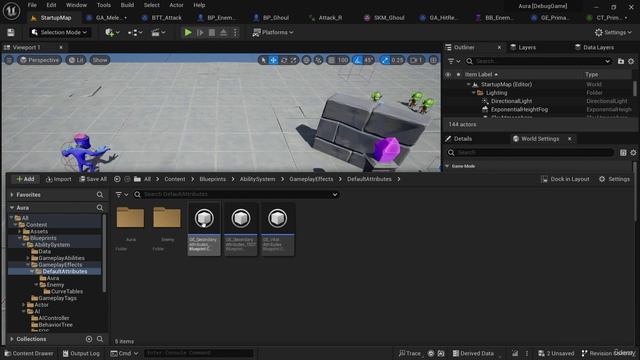
Task: Open the scale snap value 0.25
Action: coord(397,60)
